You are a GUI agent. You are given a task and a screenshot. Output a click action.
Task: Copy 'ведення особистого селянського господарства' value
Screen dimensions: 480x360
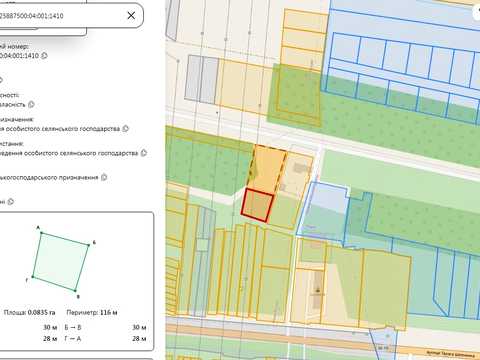144,153
